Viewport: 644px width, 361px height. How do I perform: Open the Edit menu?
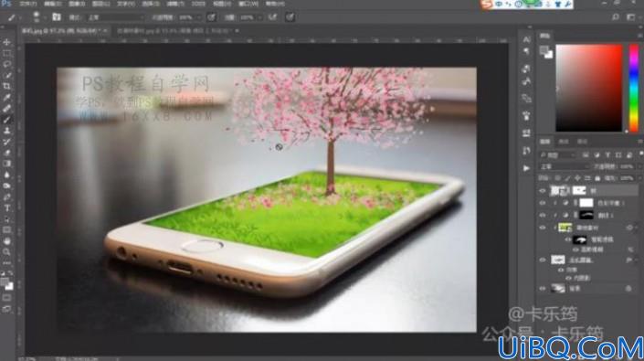tap(53, 4)
